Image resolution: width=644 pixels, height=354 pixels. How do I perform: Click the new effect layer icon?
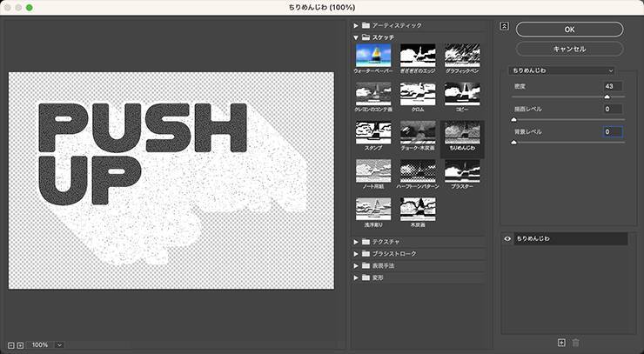[x=561, y=344]
